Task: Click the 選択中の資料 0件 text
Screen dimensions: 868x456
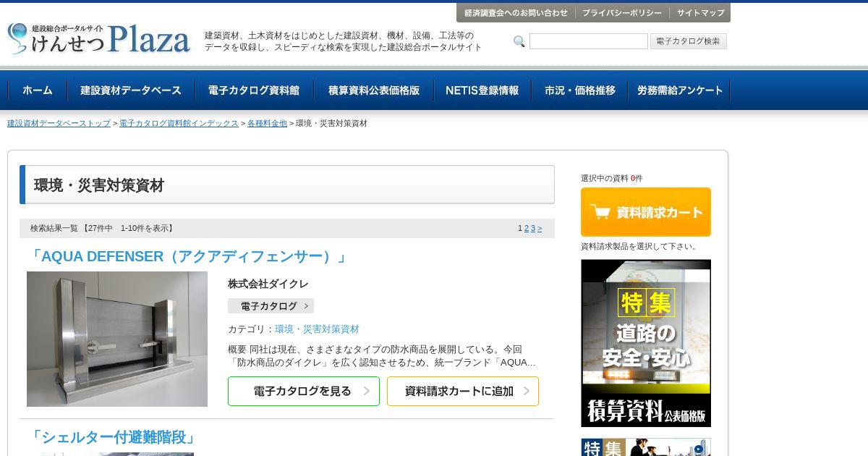Action: click(x=611, y=178)
